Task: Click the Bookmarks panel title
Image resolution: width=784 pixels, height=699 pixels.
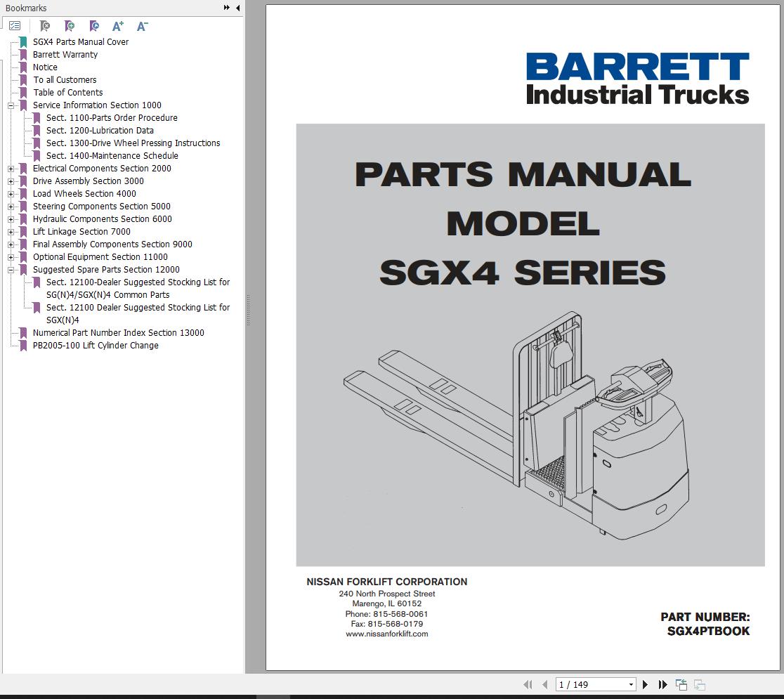Action: click(x=26, y=8)
